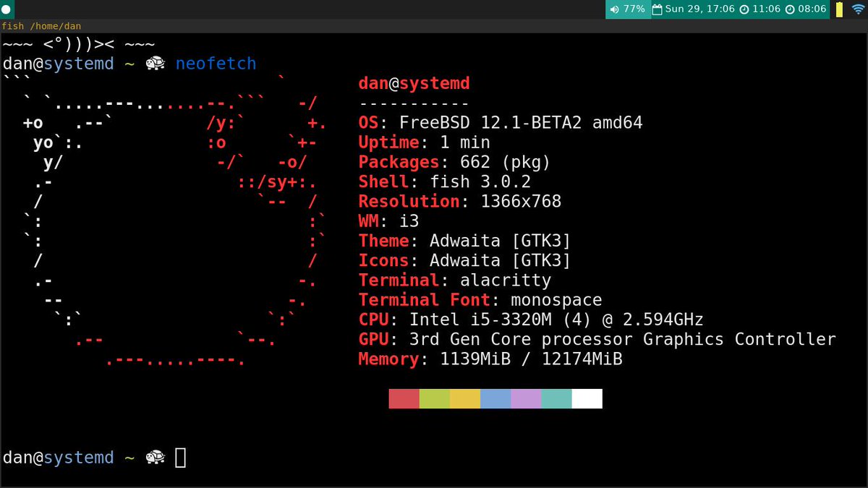Switch to the i3 workspace indicator dot

[x=7, y=9]
